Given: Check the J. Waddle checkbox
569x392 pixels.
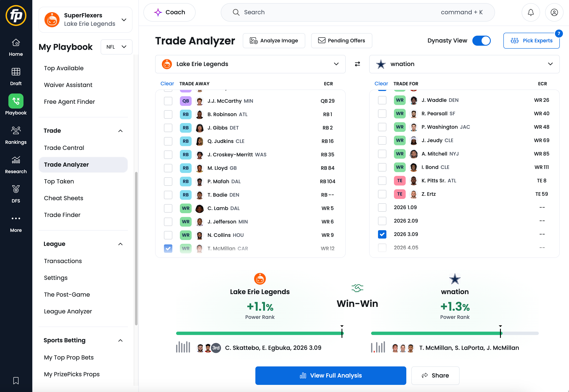Looking at the screenshot, I should pyautogui.click(x=382, y=100).
